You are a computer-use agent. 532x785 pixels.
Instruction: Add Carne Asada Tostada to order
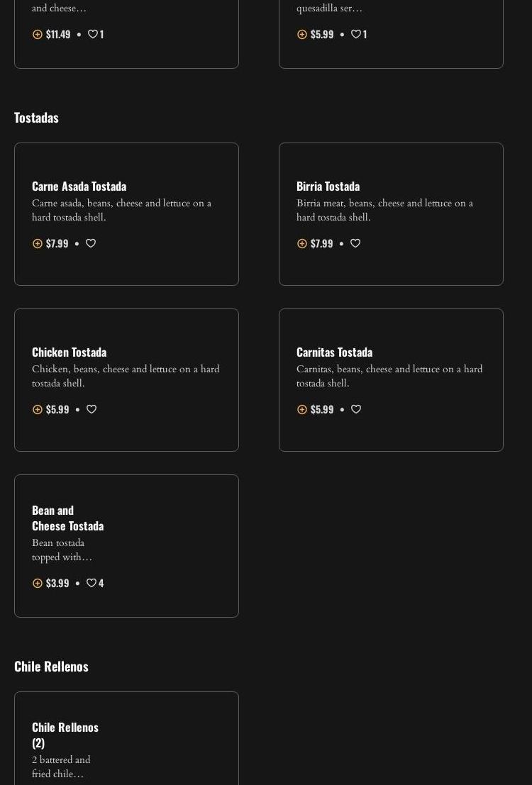pyautogui.click(x=38, y=243)
